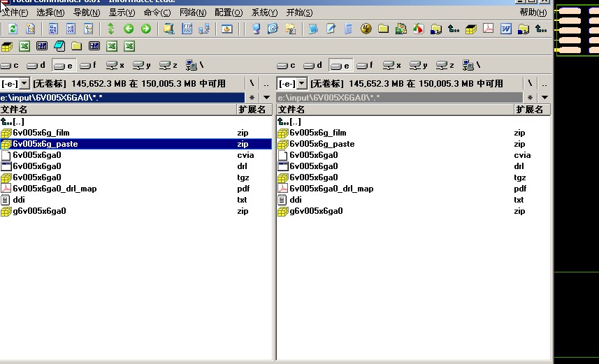Image resolution: width=599 pixels, height=364 pixels.
Task: Click right panel path bar e:\input\6V005X6GA0
Action: pyautogui.click(x=399, y=97)
